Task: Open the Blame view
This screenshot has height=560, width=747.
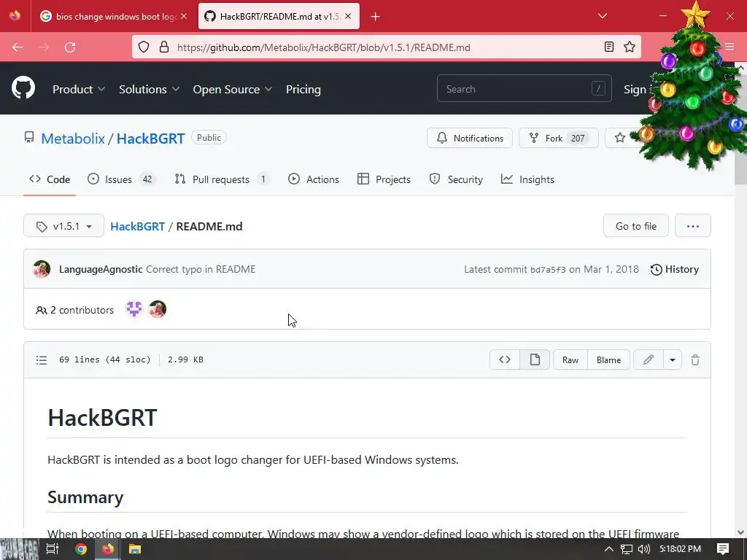Action: (608, 359)
